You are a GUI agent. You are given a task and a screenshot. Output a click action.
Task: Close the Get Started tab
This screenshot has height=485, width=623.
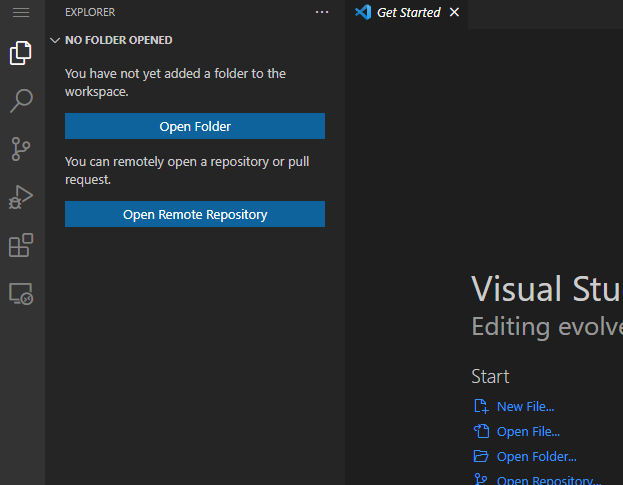pyautogui.click(x=454, y=12)
